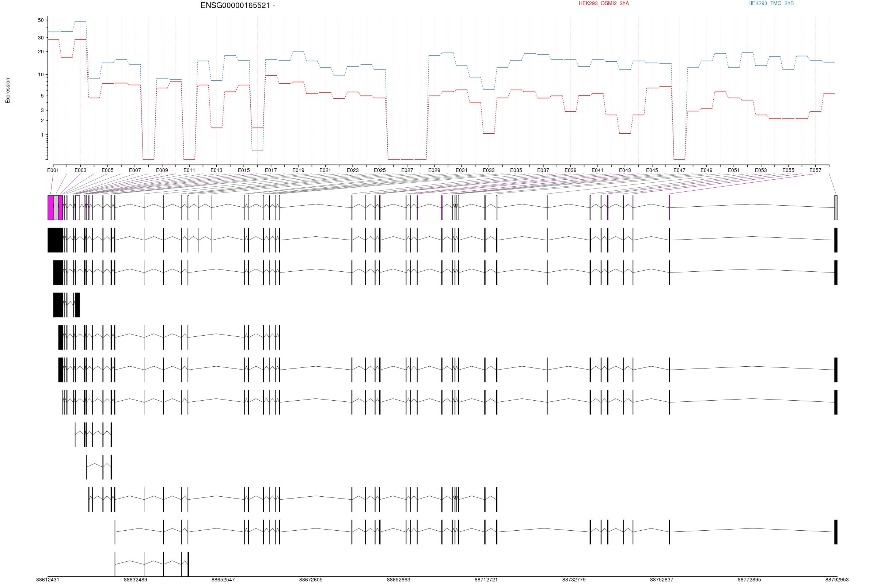Click exon label E025
The height and width of the screenshot is (588, 877).
click(x=380, y=170)
